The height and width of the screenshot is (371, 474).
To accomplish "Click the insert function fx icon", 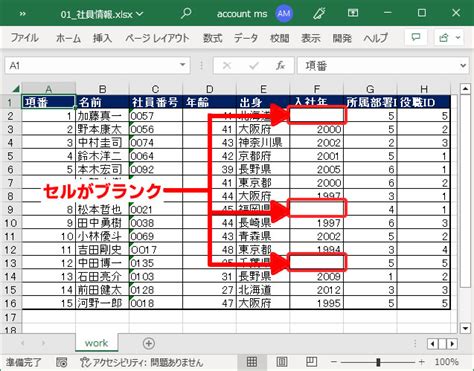I will tap(280, 65).
